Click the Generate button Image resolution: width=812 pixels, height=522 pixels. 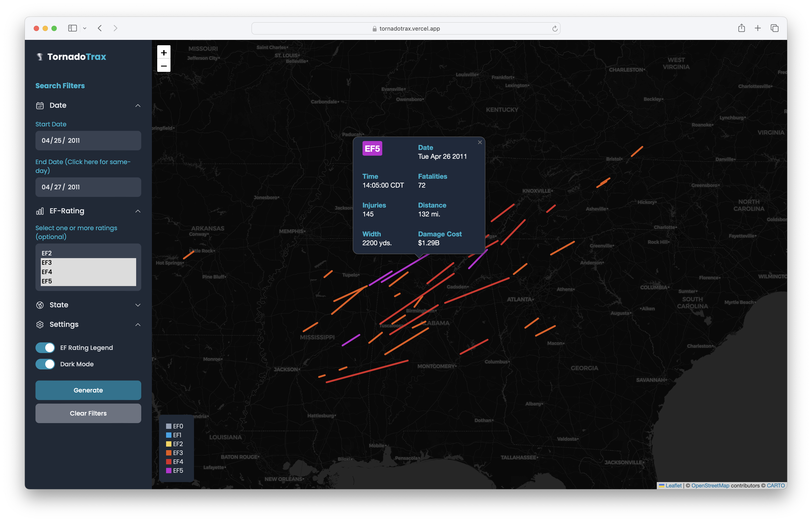pos(88,390)
